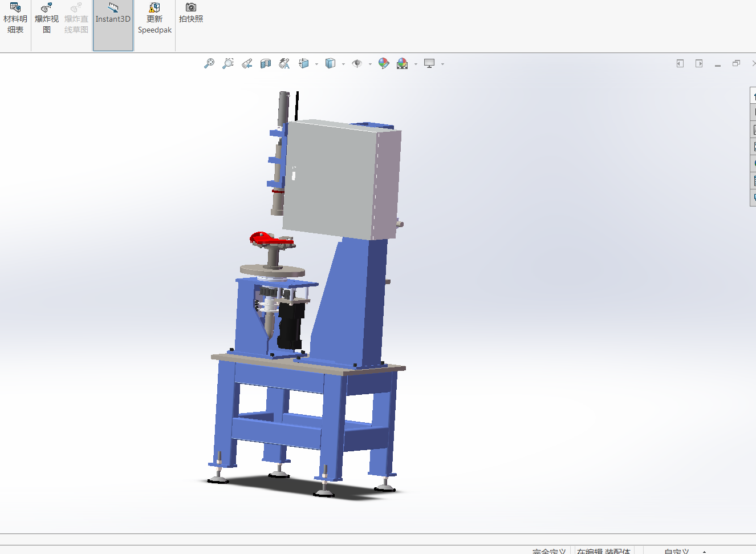Open the View Settings monitor dropdown arrow
Image resolution: width=756 pixels, height=554 pixels.
(x=442, y=64)
